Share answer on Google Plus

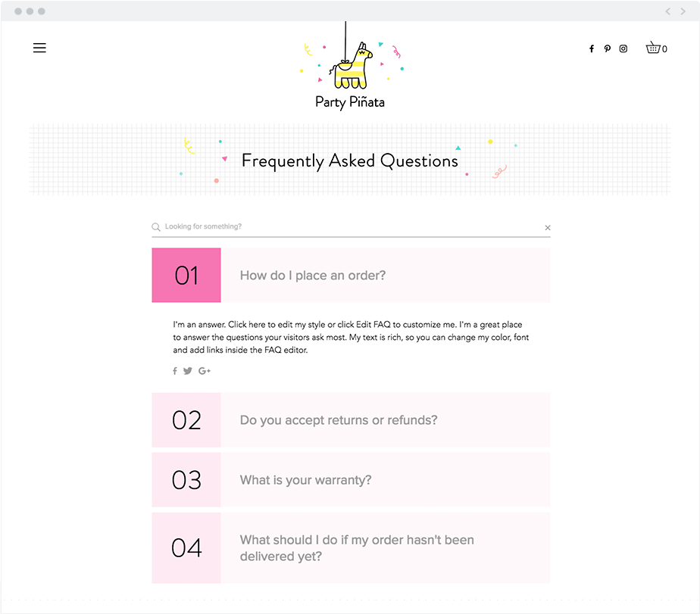click(x=205, y=371)
